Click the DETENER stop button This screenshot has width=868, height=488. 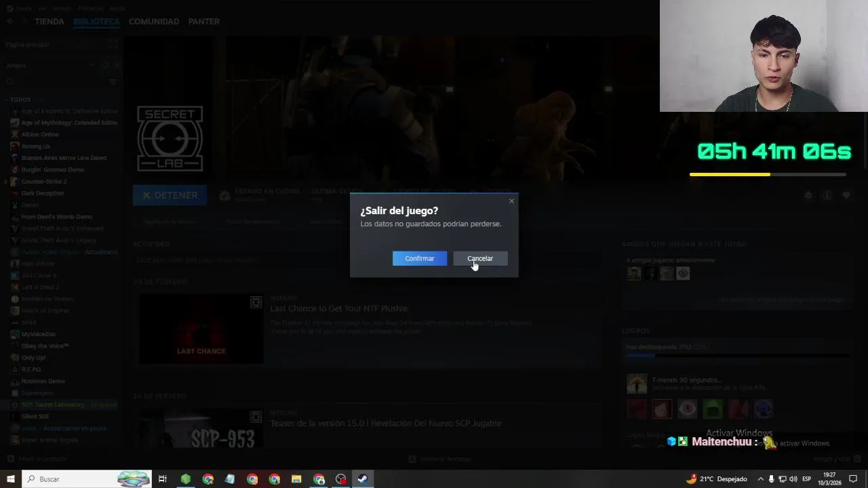[x=170, y=195]
